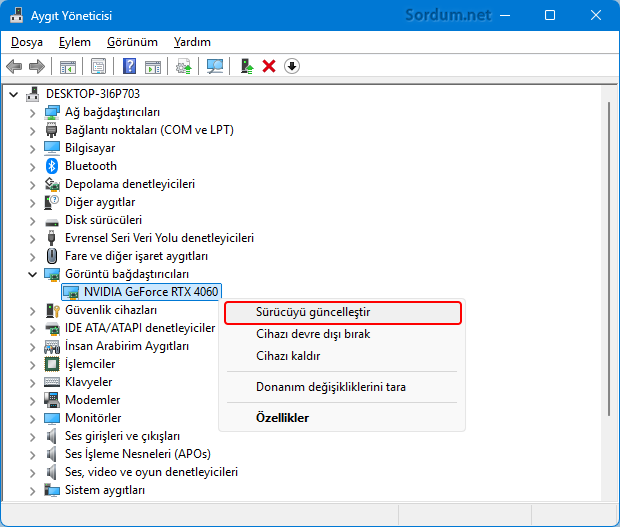Screen dimensions: 620x527
Task: Click Özellikler in the context menu
Action: point(282,418)
